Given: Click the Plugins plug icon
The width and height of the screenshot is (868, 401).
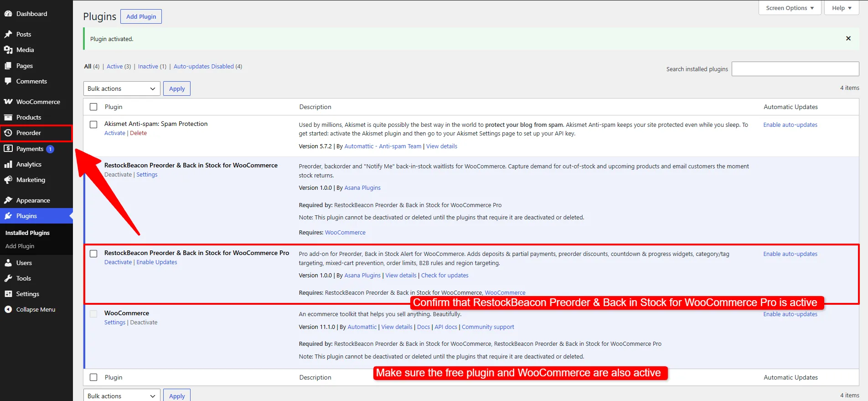Looking at the screenshot, I should click(x=8, y=216).
